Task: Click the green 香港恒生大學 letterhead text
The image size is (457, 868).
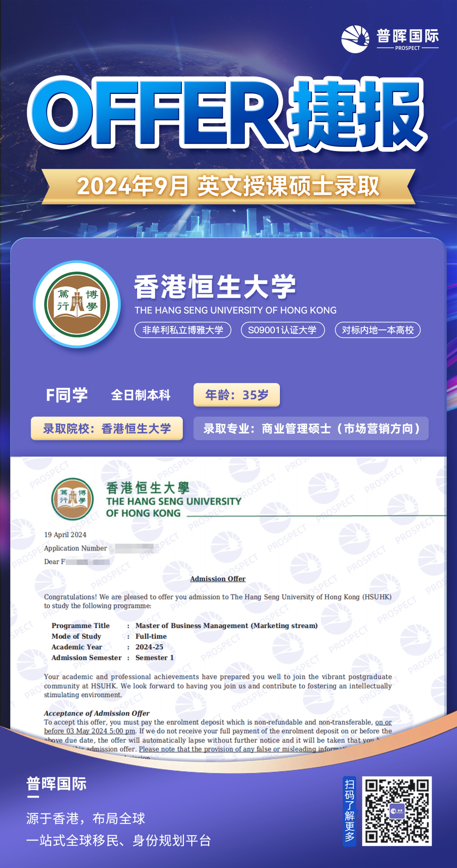Action: 148,488
